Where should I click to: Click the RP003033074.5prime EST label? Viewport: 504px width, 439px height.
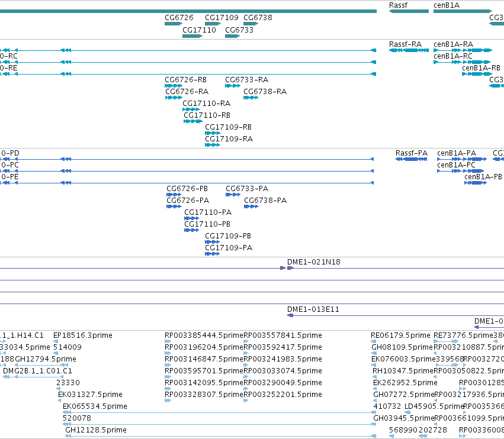[283, 371]
